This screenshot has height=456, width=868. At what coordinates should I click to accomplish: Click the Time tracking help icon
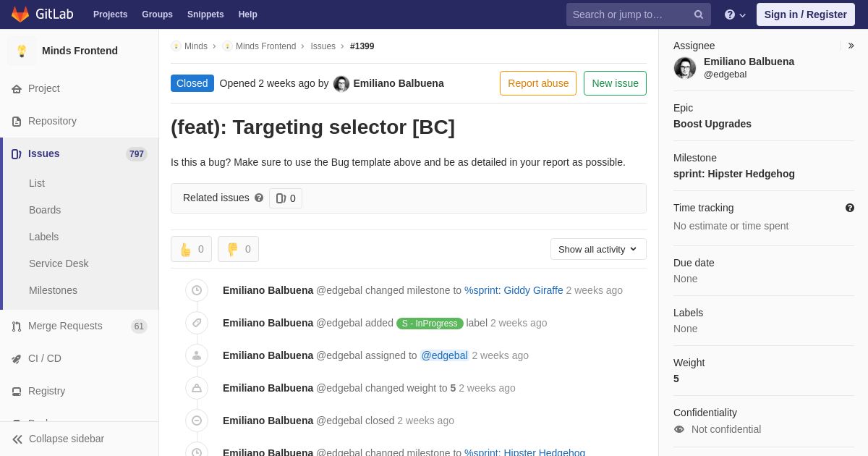850,208
